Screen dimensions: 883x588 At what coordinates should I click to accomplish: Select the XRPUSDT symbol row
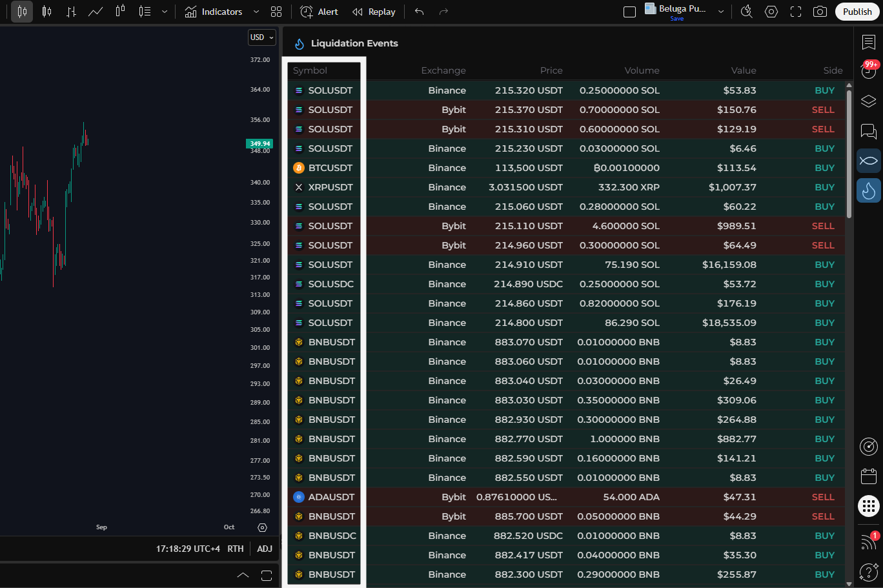tap(567, 187)
